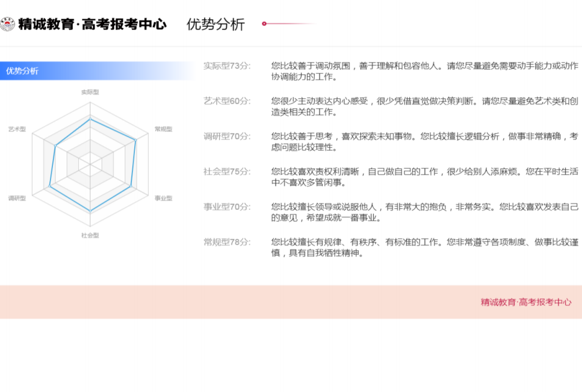
Task: Select the 事业型 axis label on radar chart
Action: click(x=163, y=198)
